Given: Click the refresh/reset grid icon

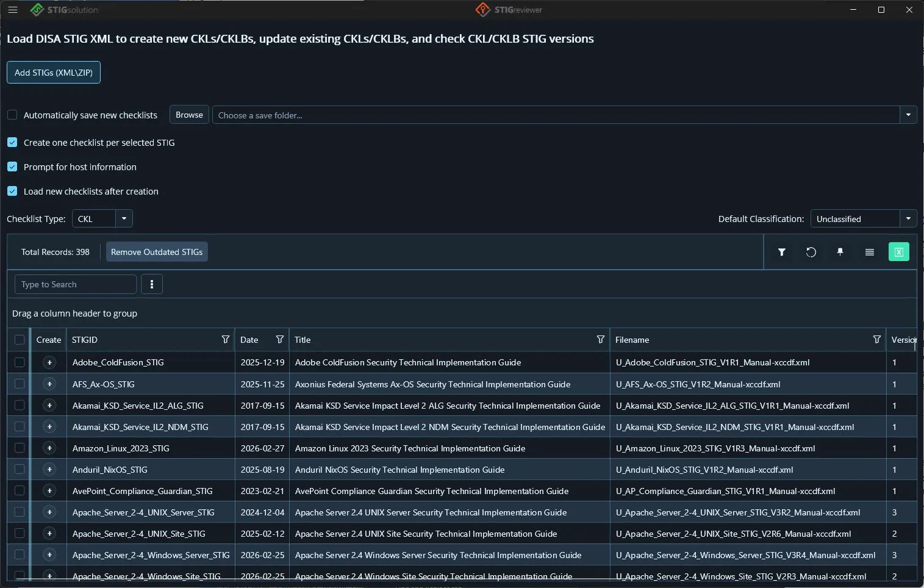Looking at the screenshot, I should [x=811, y=252].
